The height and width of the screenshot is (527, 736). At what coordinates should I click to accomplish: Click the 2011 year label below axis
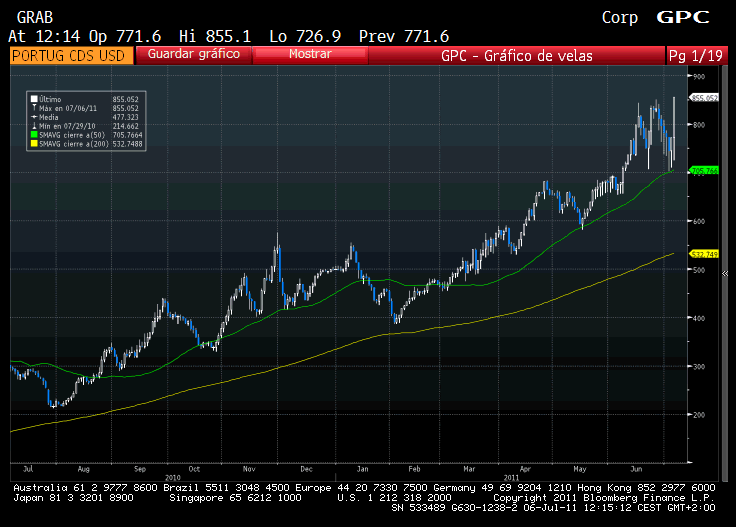pyautogui.click(x=511, y=477)
